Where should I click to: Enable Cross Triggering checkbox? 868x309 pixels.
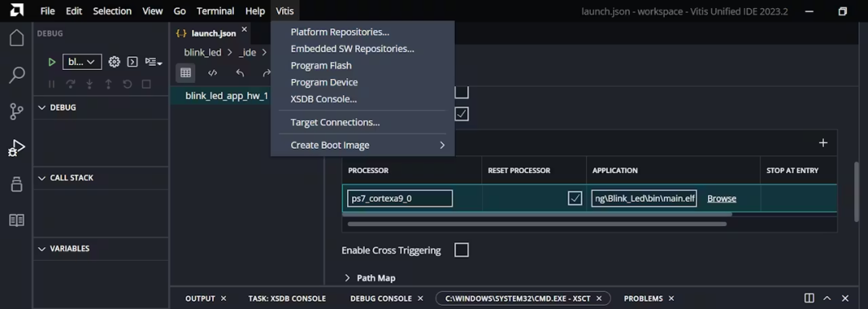coord(461,249)
